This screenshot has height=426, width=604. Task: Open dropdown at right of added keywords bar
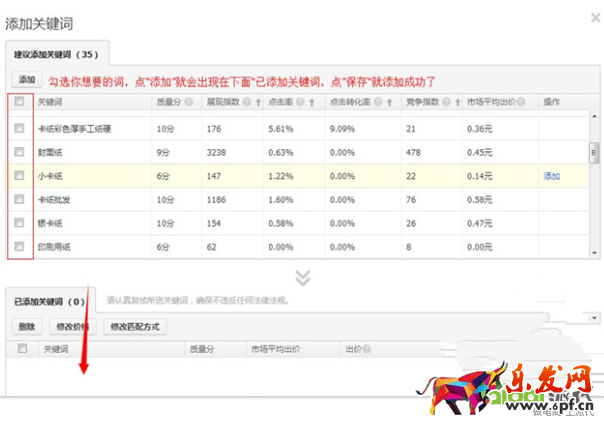[596, 317]
